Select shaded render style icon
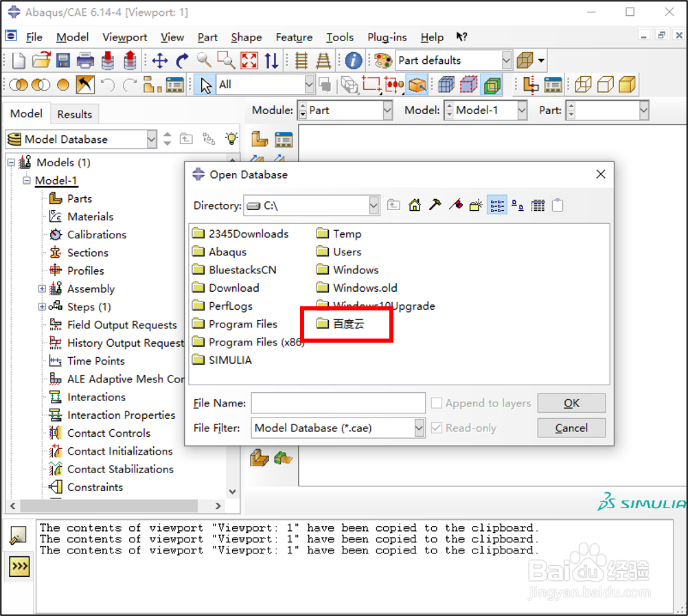 point(628,84)
